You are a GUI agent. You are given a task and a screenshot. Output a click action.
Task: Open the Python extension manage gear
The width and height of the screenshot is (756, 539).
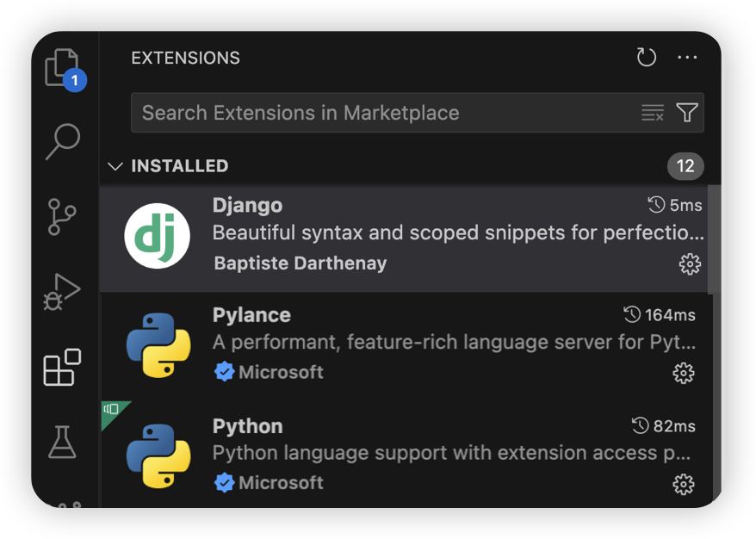coord(683,484)
